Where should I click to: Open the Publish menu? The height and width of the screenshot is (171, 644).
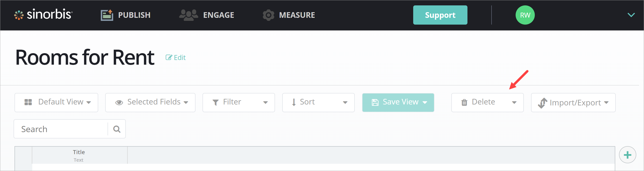click(x=126, y=15)
